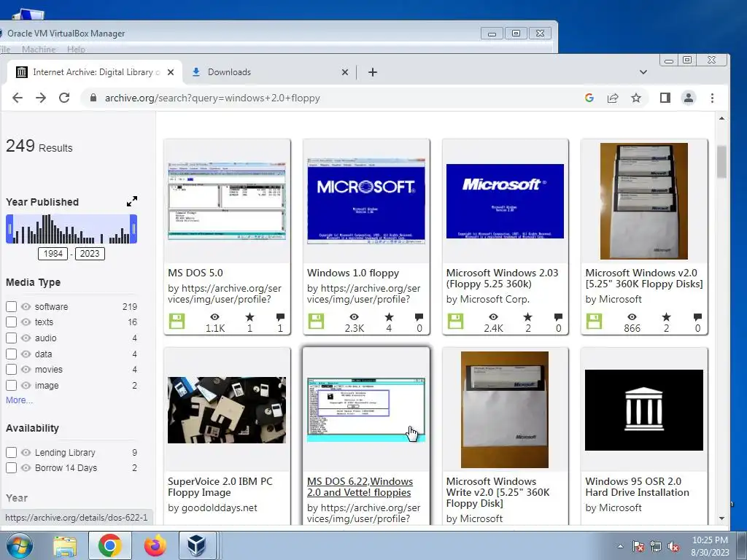This screenshot has height=560, width=747.
Task: Open the side panel icon
Action: [665, 98]
